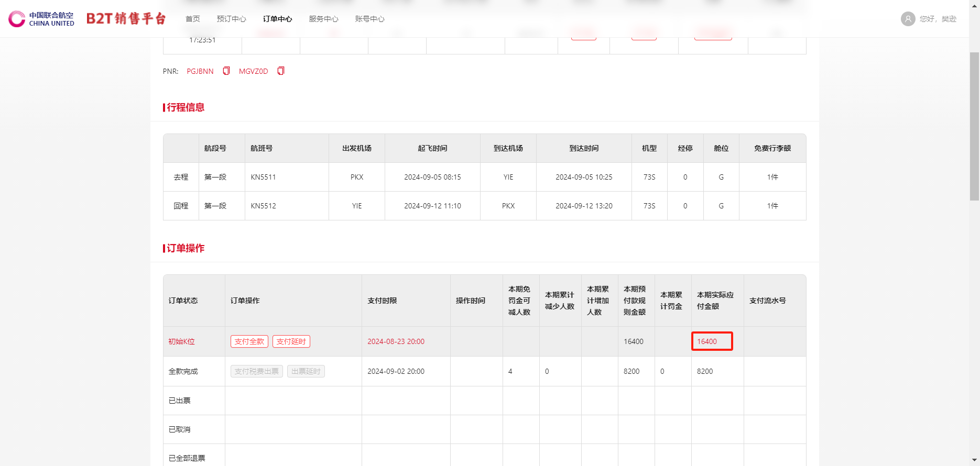Go to 预订中心 booking center
Viewport: 980px width, 466px height.
(x=231, y=19)
